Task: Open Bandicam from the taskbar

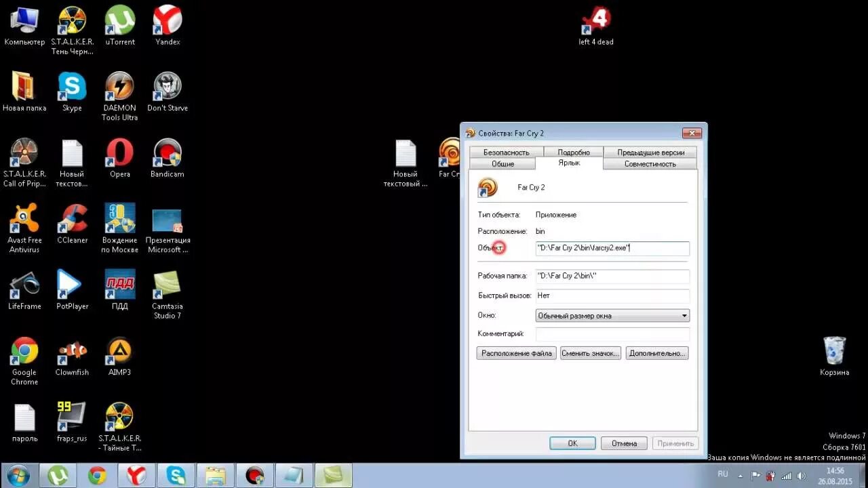Action: coord(254,476)
